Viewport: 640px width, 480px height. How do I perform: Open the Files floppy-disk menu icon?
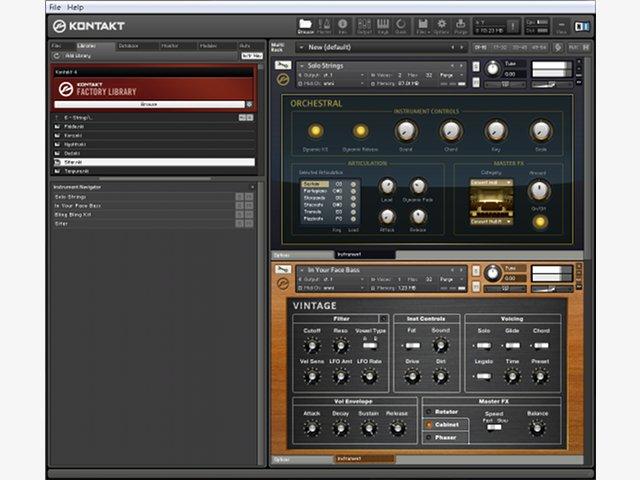point(423,24)
